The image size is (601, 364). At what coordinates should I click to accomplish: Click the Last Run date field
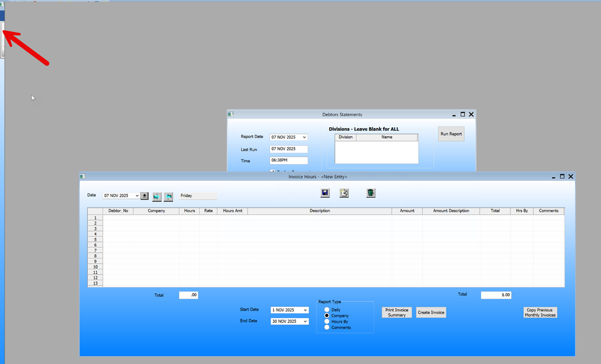pyautogui.click(x=288, y=149)
